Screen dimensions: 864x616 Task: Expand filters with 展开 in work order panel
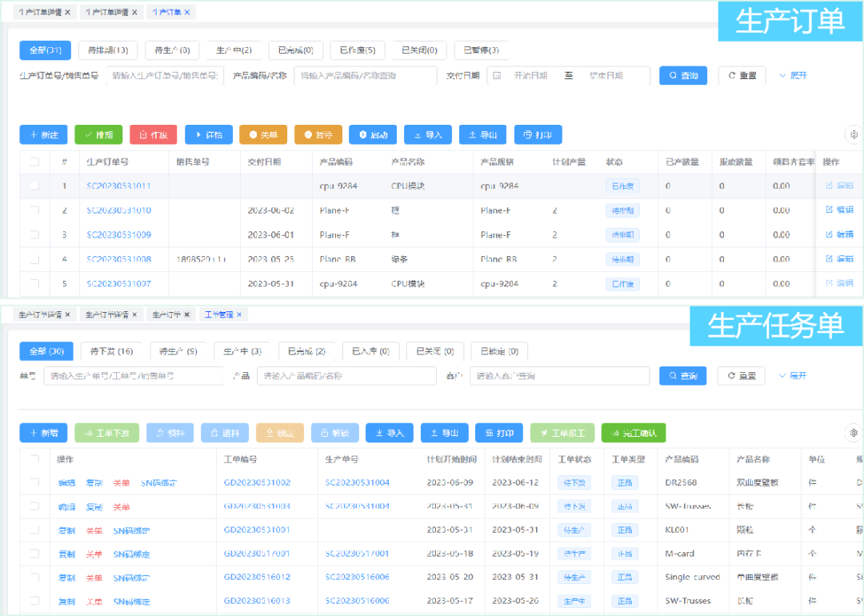tap(792, 376)
